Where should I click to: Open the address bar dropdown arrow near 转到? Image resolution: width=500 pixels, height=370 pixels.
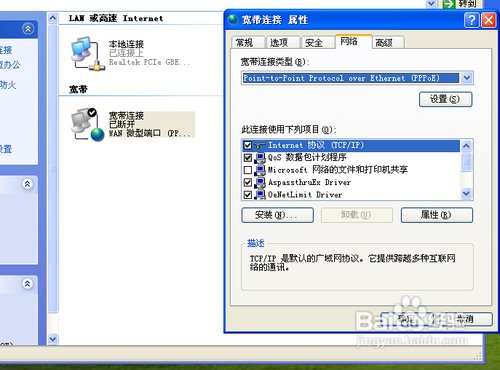tap(431, 3)
